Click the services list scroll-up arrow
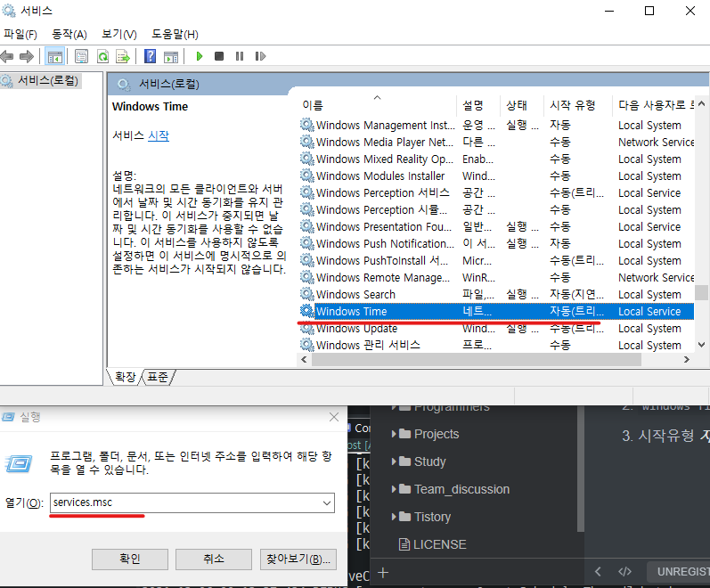Screen dimensions: 710x588 pos(701,103)
